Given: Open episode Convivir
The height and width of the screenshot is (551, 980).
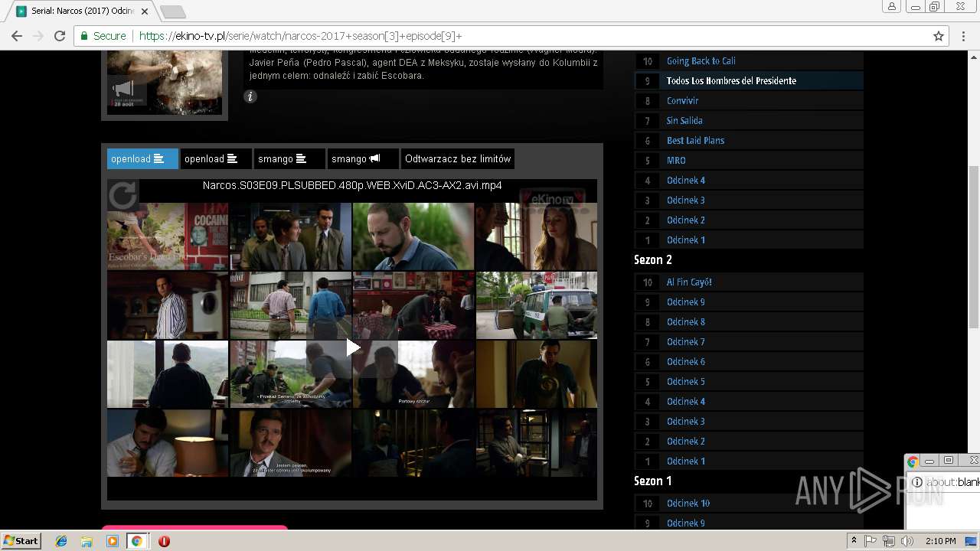Looking at the screenshot, I should click(x=682, y=100).
